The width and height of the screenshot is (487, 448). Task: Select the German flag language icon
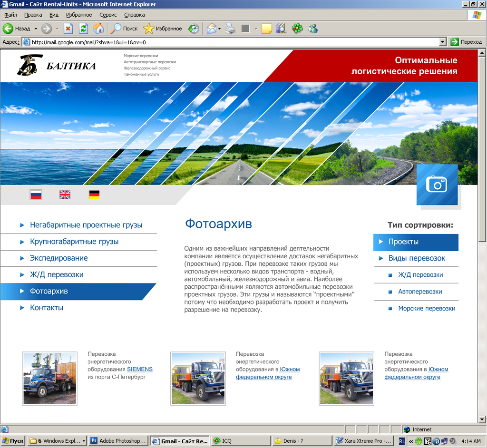pyautogui.click(x=94, y=195)
